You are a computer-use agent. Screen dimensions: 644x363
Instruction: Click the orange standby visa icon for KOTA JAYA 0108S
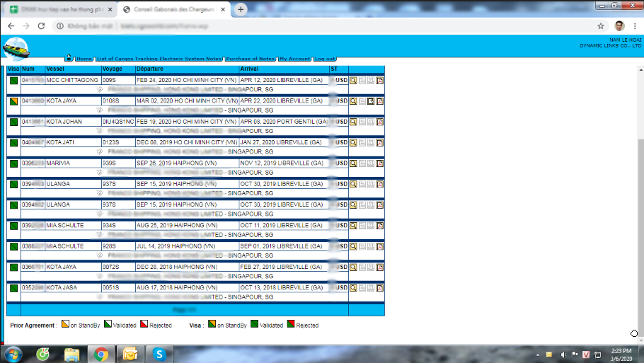(x=13, y=101)
